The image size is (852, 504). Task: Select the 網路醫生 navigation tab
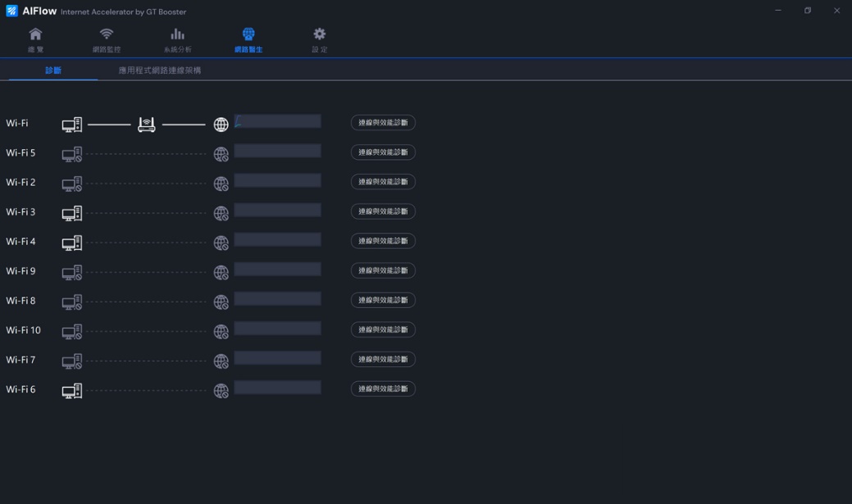248,39
